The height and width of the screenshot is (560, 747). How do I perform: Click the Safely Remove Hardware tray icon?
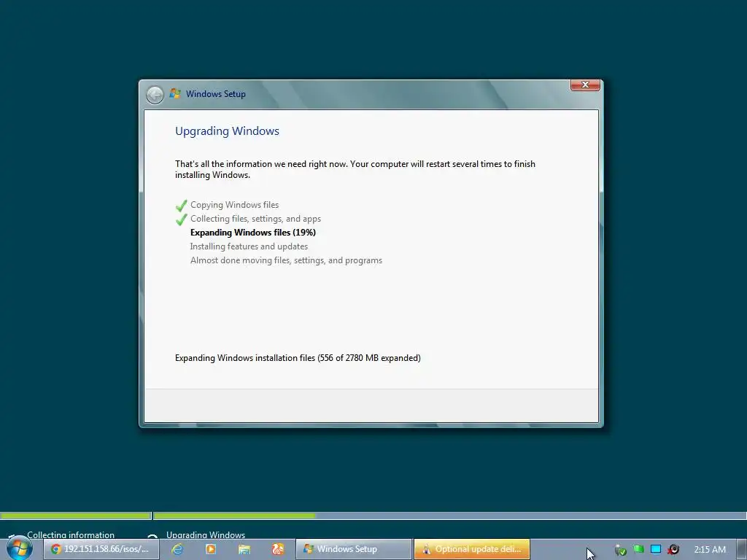tap(620, 550)
